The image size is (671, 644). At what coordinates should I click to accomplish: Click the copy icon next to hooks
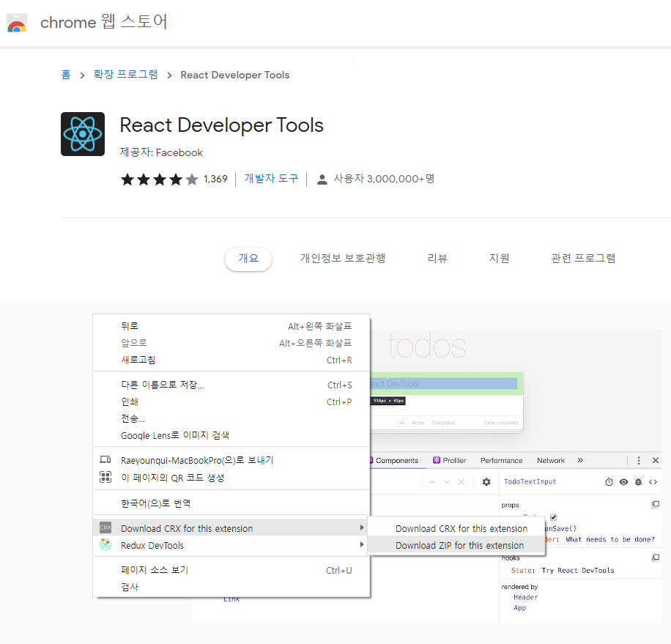tap(655, 558)
